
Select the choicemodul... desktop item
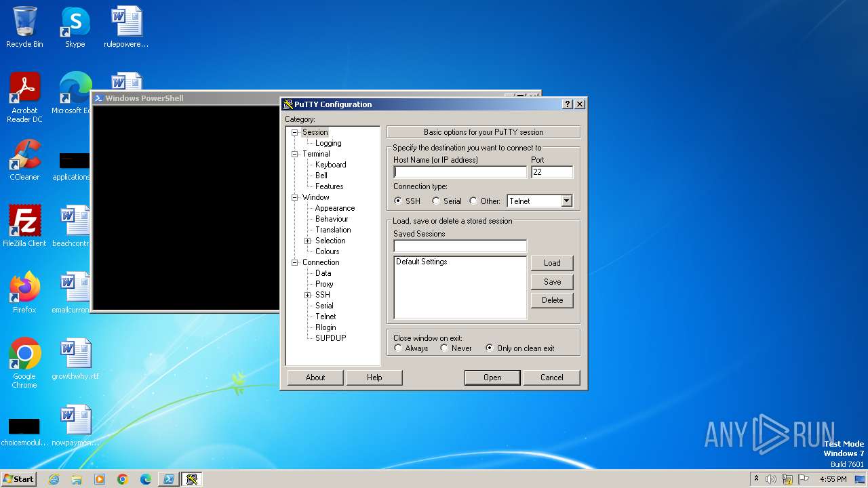pos(24,432)
